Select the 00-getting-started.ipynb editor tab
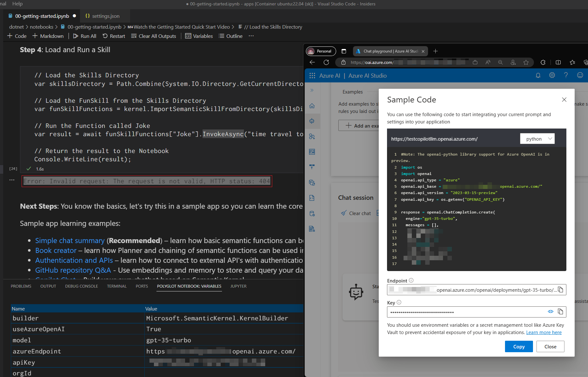Viewport: 588px width, 377px height. [42, 16]
